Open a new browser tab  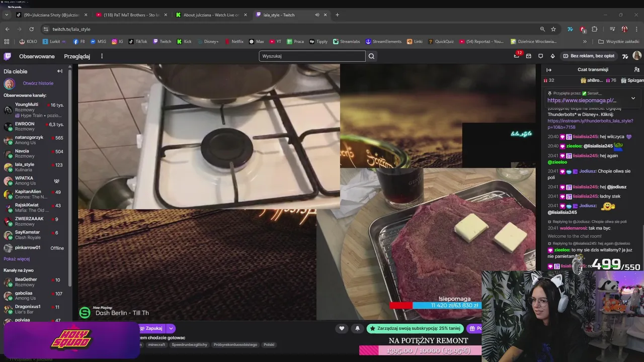(x=337, y=15)
